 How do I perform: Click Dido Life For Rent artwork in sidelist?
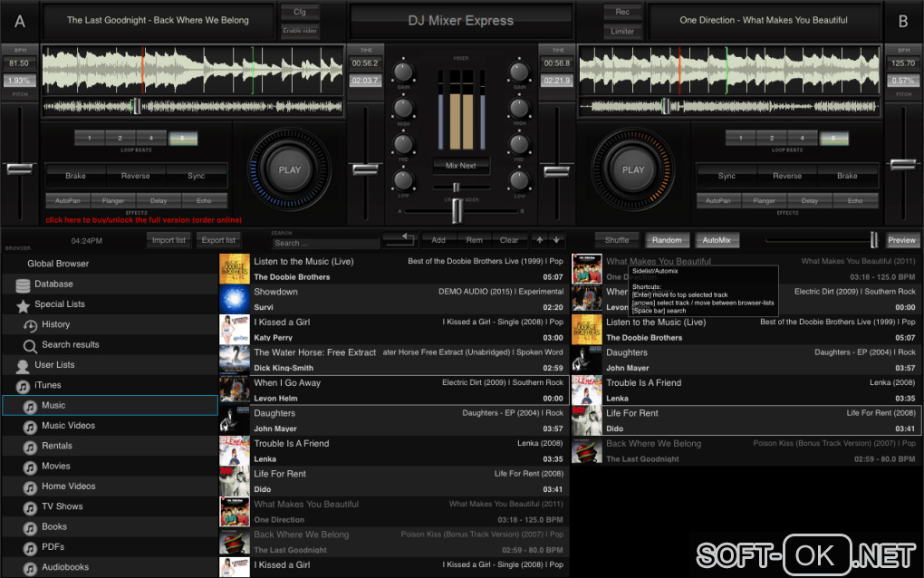[x=587, y=420]
